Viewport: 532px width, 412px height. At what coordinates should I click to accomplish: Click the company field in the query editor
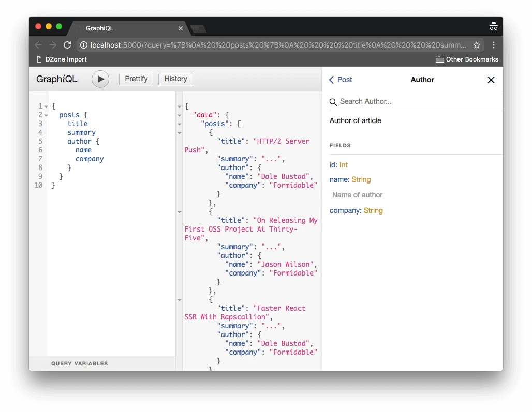click(90, 159)
